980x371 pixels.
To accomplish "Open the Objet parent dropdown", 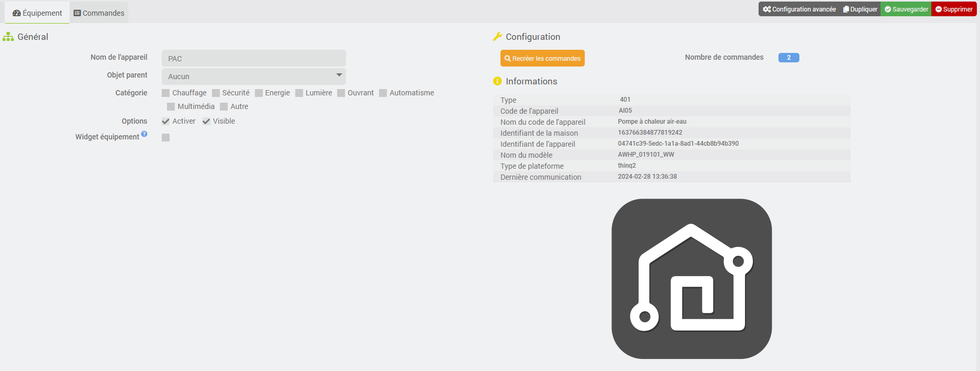I will tap(254, 77).
